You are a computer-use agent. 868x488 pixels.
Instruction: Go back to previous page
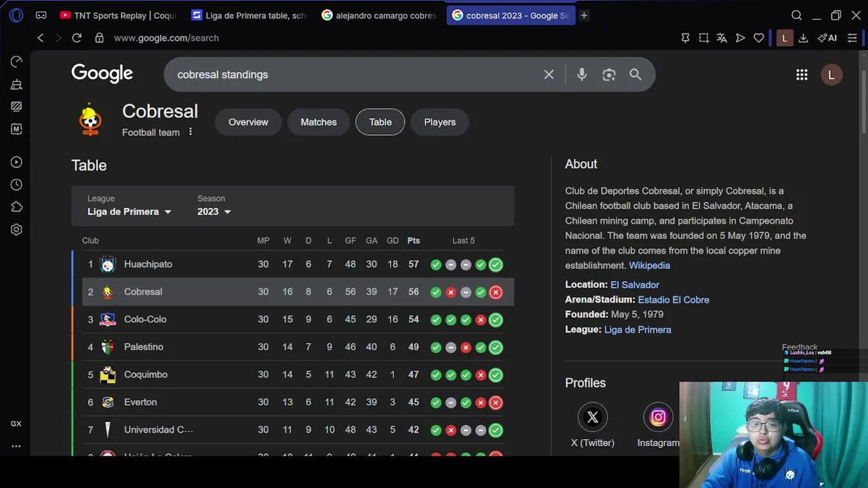pos(41,38)
